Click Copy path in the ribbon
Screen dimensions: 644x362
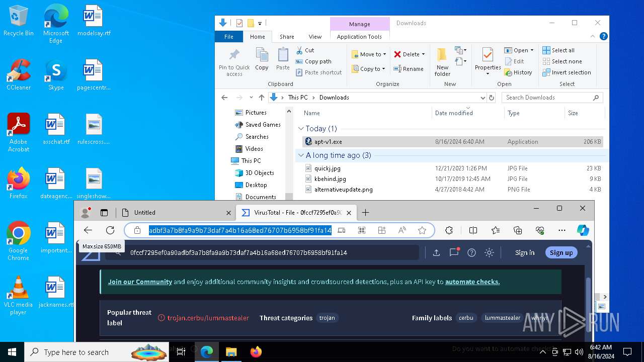point(313,61)
